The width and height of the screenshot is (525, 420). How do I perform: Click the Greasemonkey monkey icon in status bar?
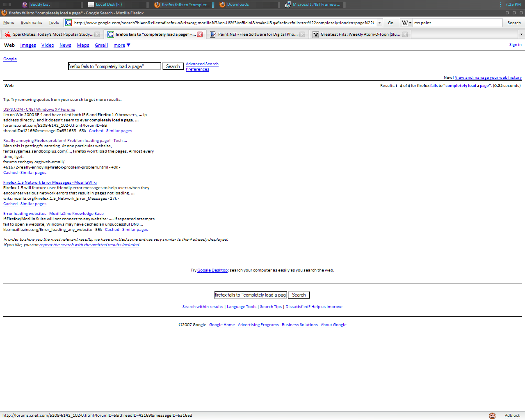[492, 415]
